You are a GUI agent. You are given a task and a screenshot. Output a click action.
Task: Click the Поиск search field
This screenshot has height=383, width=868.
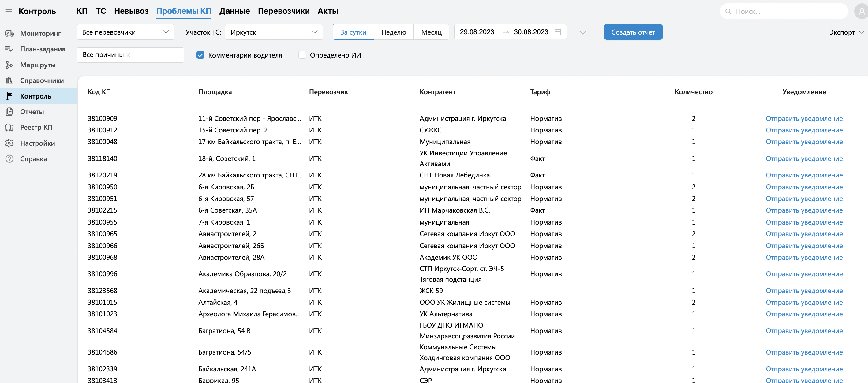click(x=788, y=11)
